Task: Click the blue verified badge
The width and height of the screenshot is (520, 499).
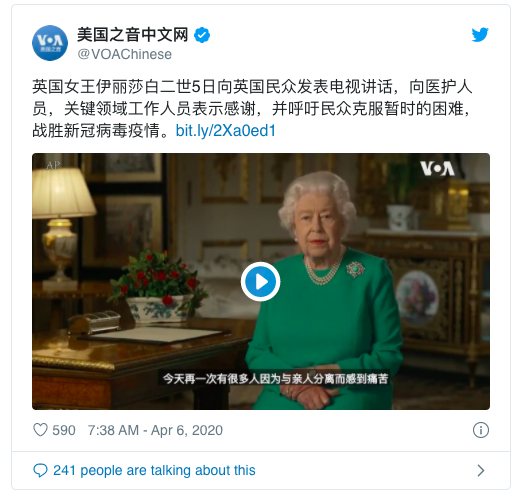Action: (x=202, y=35)
